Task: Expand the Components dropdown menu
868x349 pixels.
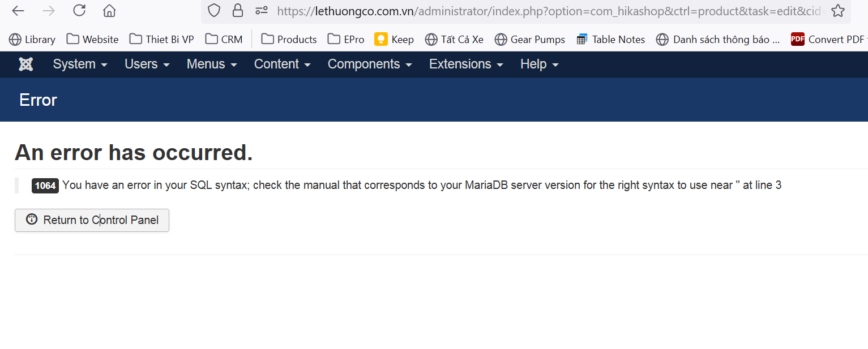Action: point(370,64)
